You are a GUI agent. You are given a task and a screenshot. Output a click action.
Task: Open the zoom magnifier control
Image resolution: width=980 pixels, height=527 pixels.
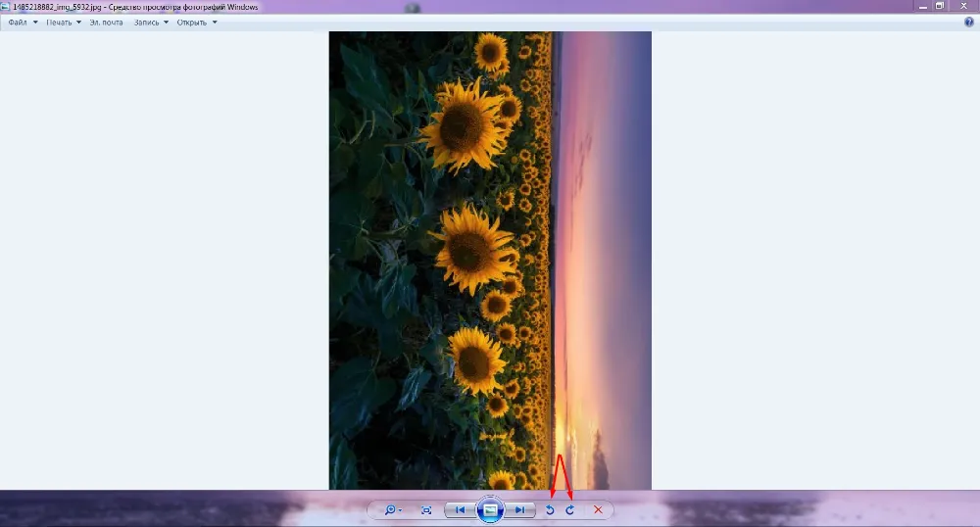[x=392, y=510]
